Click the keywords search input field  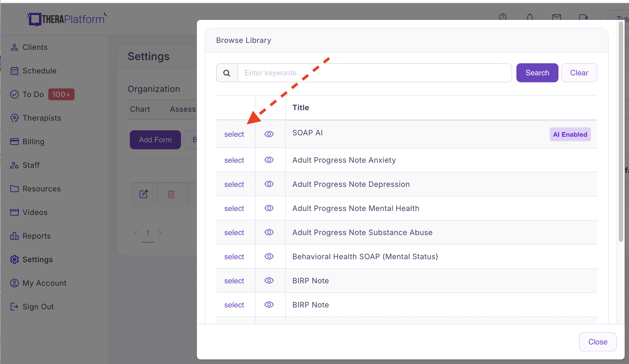tap(375, 73)
